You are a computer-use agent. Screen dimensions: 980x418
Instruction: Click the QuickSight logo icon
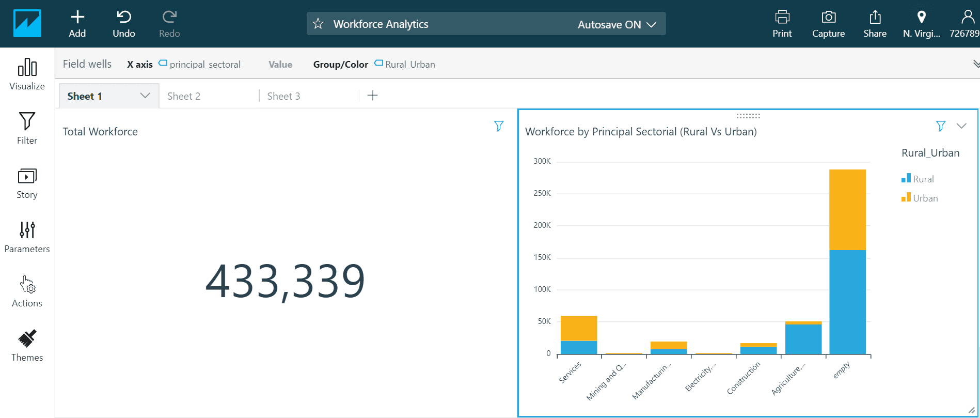point(27,23)
